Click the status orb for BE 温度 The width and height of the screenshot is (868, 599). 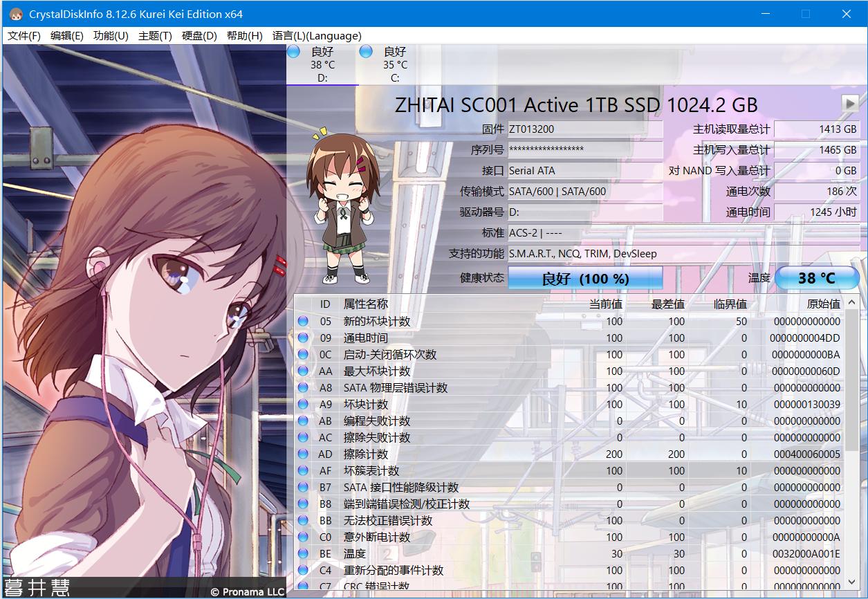click(x=303, y=553)
